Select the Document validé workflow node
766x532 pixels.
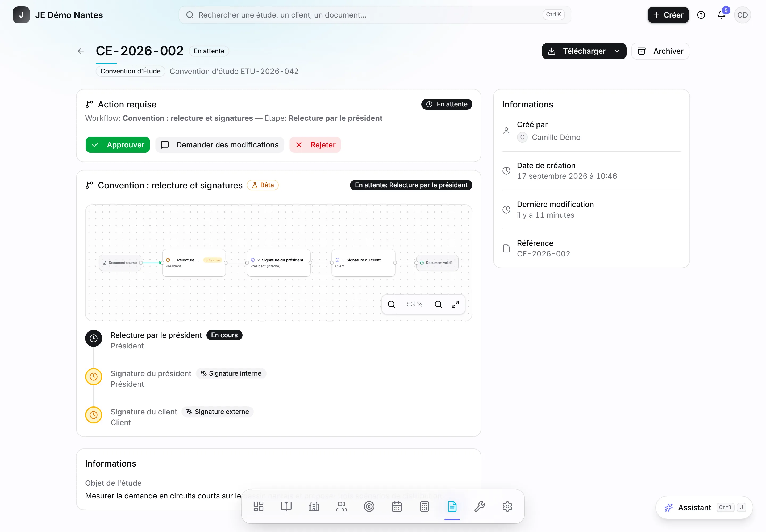tap(437, 263)
